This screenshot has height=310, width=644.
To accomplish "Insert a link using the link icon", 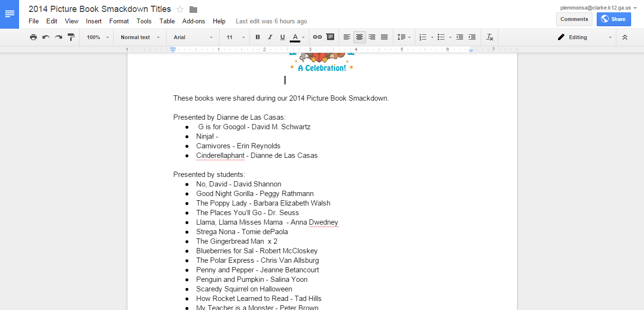I will (x=317, y=37).
